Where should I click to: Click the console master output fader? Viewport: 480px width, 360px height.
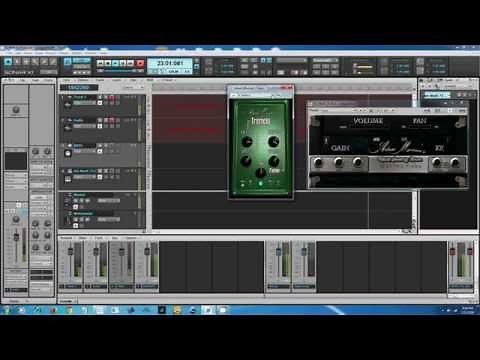click(x=452, y=252)
